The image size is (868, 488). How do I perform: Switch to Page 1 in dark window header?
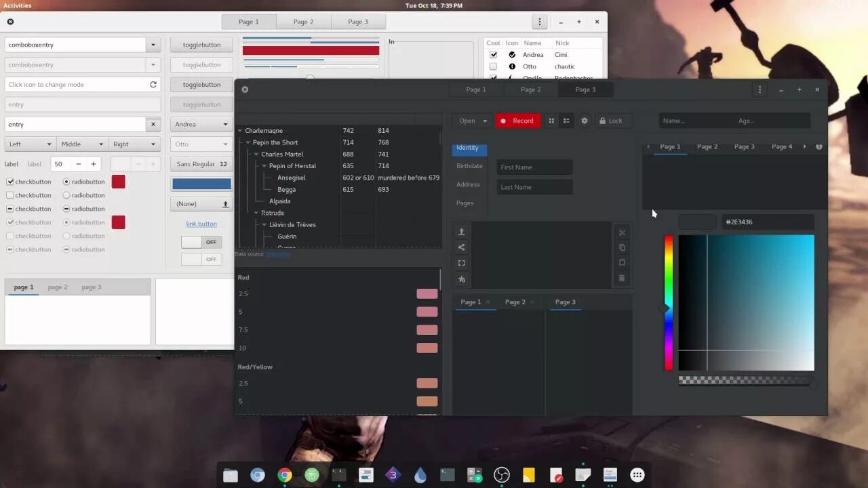pos(475,89)
